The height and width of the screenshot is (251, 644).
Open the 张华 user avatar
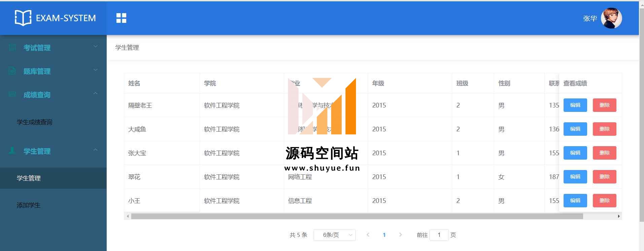click(611, 18)
